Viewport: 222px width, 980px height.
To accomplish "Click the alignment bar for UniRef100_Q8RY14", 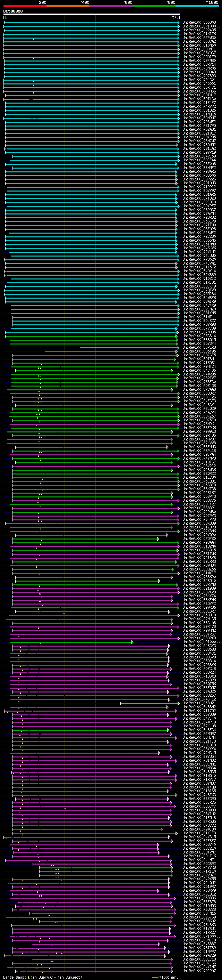I will [x=91, y=65].
